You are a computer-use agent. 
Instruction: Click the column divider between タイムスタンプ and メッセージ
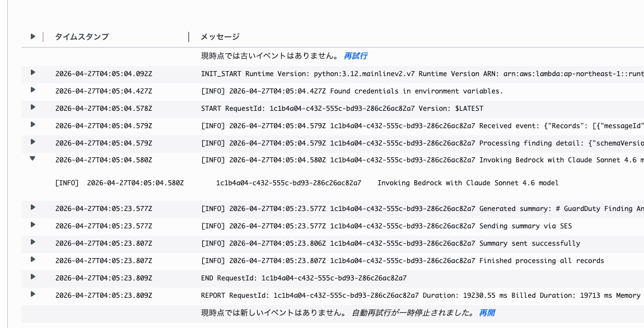click(x=189, y=36)
